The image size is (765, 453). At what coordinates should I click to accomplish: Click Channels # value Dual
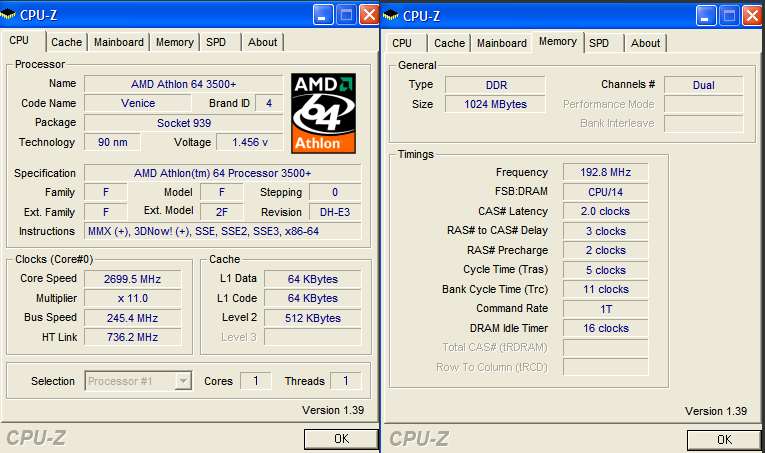pos(704,85)
